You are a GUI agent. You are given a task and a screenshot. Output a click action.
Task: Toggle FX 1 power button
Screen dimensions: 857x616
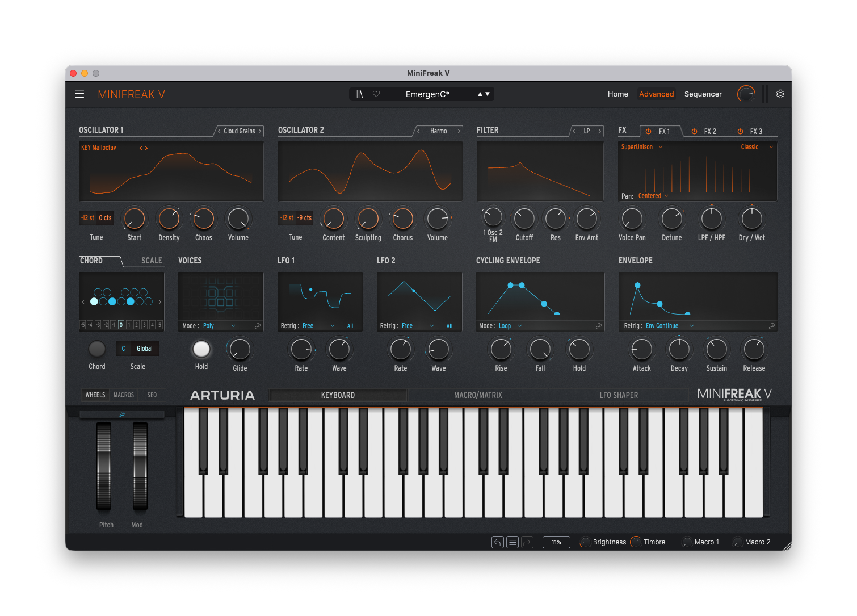(648, 131)
